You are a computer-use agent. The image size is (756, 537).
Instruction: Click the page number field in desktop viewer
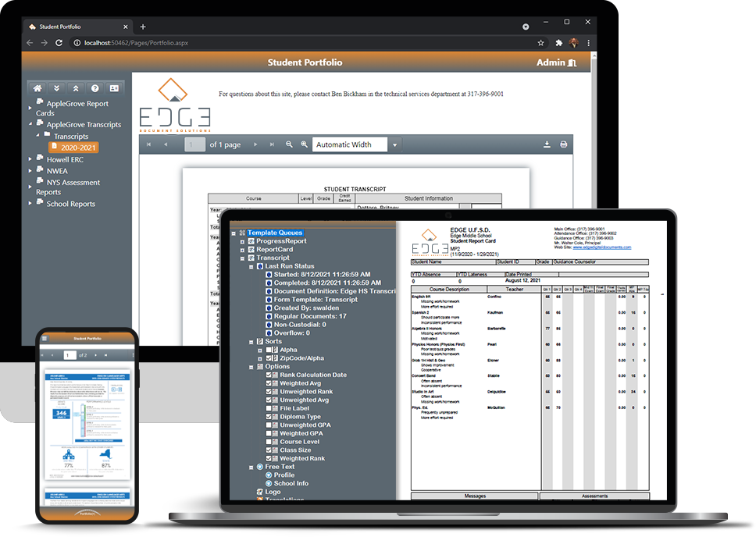click(194, 144)
